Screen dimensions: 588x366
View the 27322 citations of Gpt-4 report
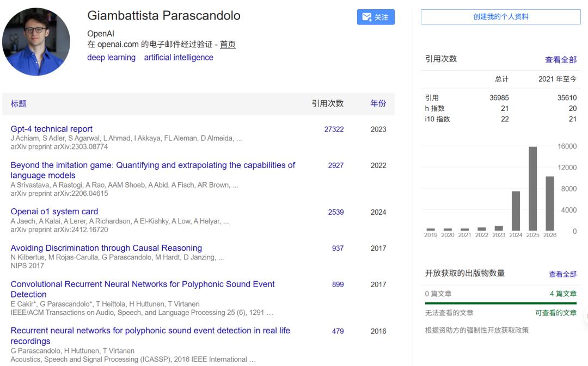(x=334, y=129)
